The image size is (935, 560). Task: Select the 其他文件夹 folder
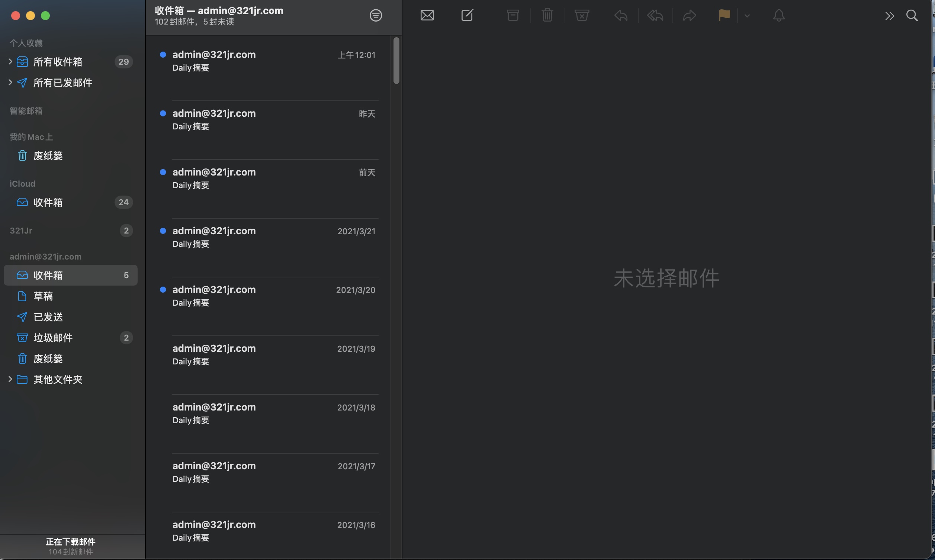tap(71, 379)
